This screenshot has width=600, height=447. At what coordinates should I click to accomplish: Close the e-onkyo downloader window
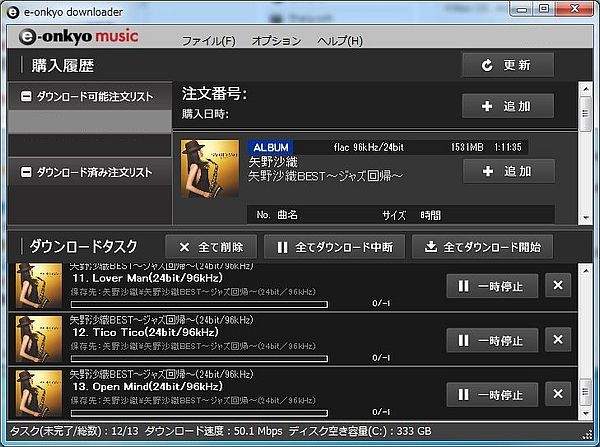574,9
